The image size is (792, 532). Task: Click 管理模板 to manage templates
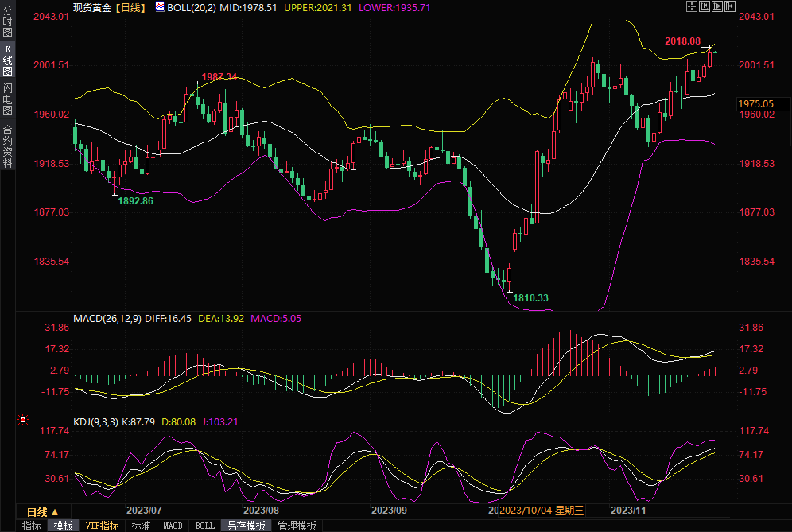[x=296, y=526]
